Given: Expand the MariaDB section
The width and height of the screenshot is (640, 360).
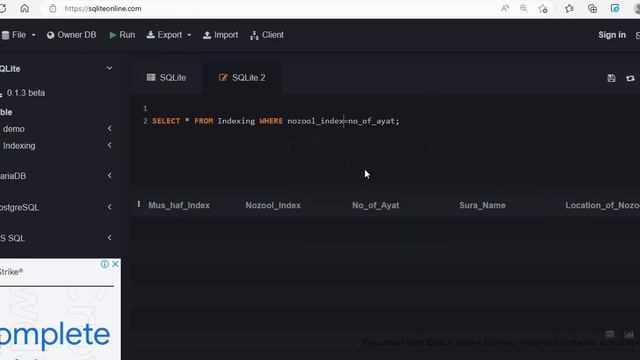Looking at the screenshot, I should pyautogui.click(x=109, y=176).
